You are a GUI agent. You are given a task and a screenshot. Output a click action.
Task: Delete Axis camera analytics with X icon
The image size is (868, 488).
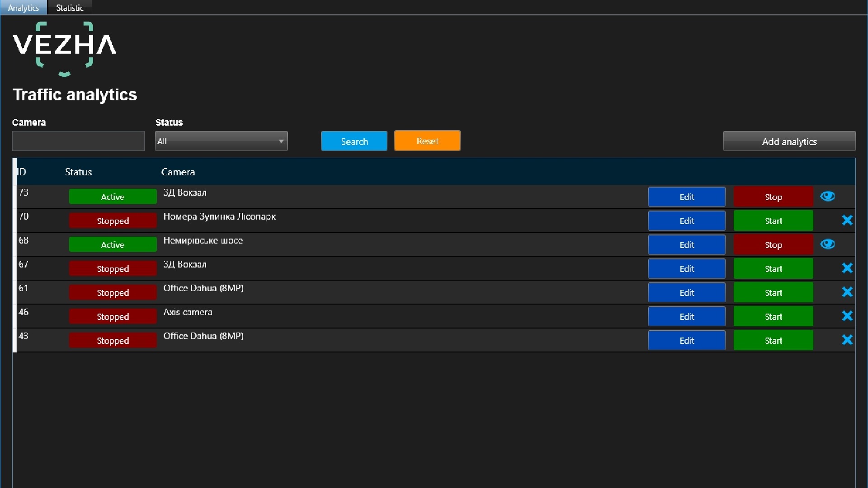[x=847, y=316]
